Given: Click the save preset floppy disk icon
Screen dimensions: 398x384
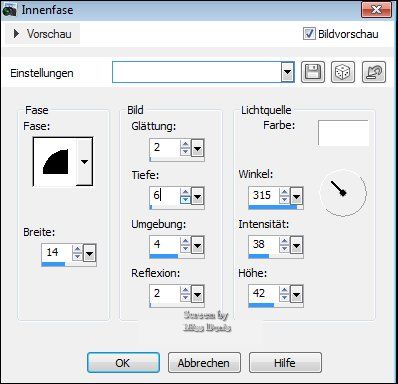Looking at the screenshot, I should [313, 72].
